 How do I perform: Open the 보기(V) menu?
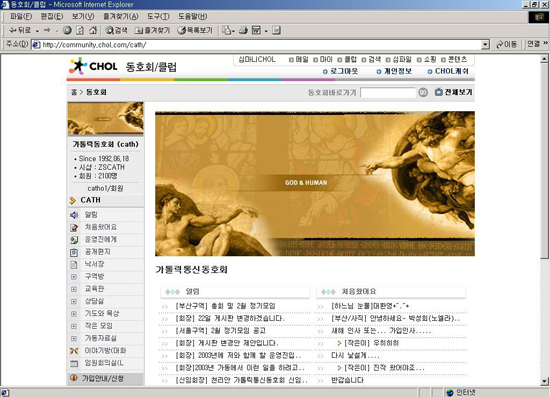click(83, 16)
